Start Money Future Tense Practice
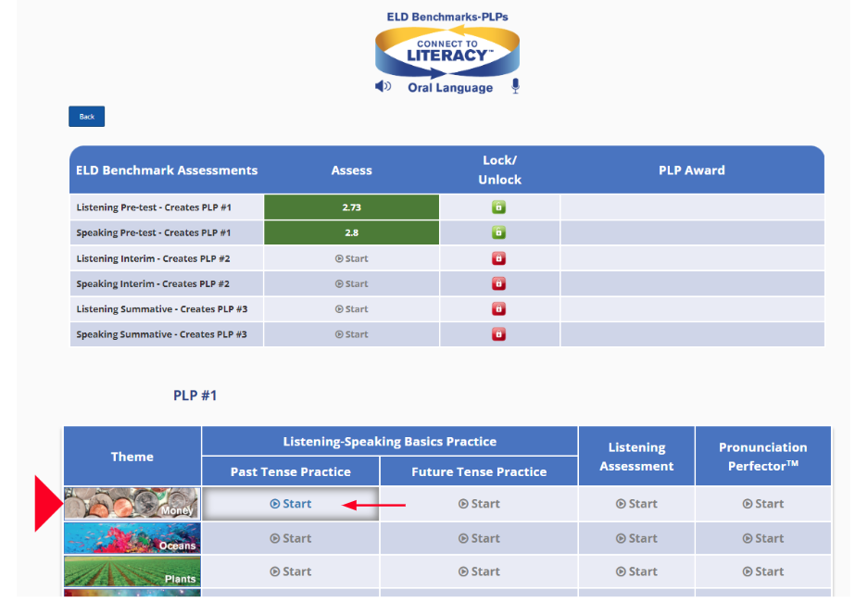 [479, 504]
